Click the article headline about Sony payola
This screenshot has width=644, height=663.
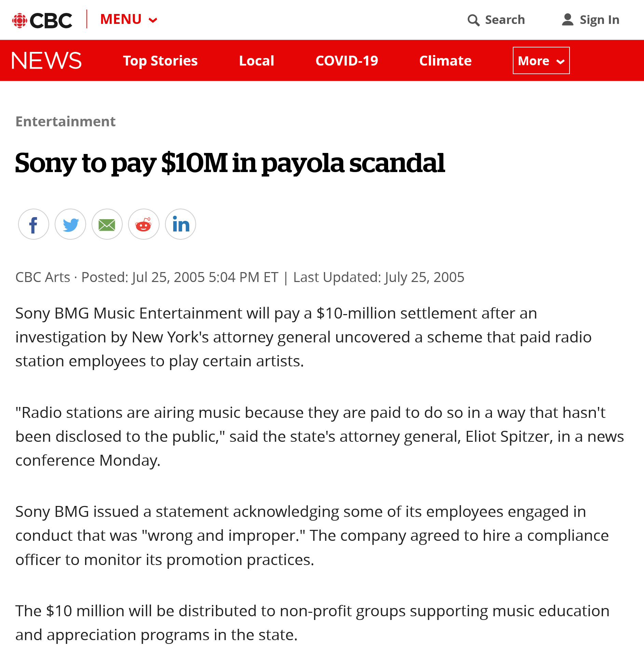[230, 163]
